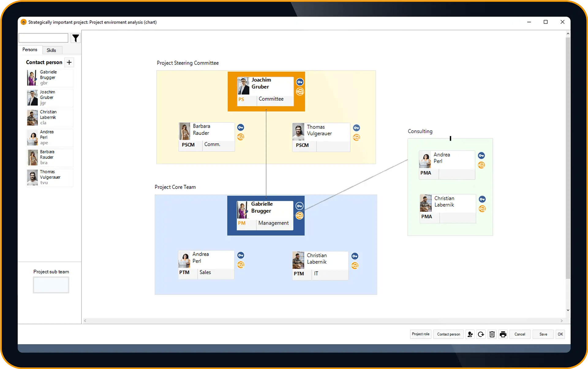Image resolution: width=588 pixels, height=369 pixels.
Task: Select Gabrielle Brugger's project manager card
Action: click(x=266, y=215)
